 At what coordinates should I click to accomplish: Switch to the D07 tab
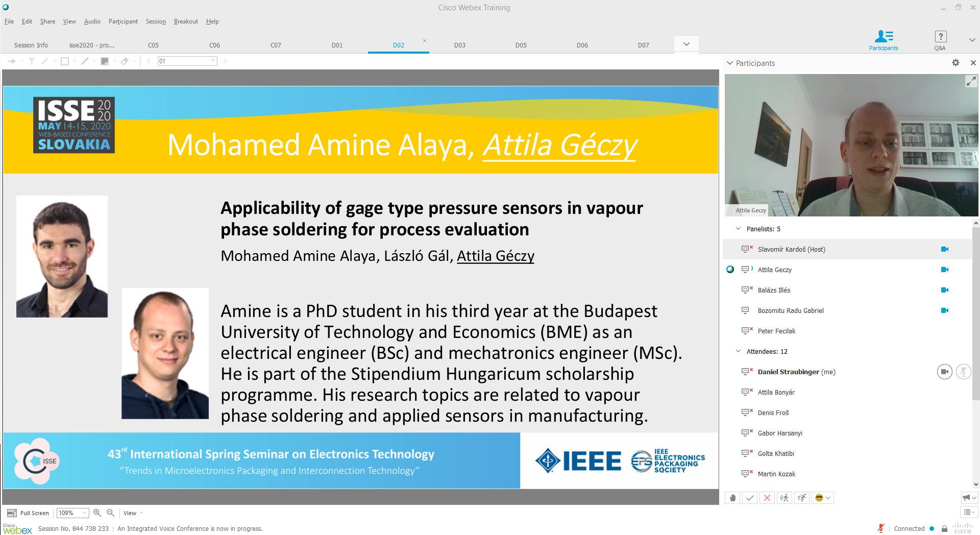coord(644,45)
